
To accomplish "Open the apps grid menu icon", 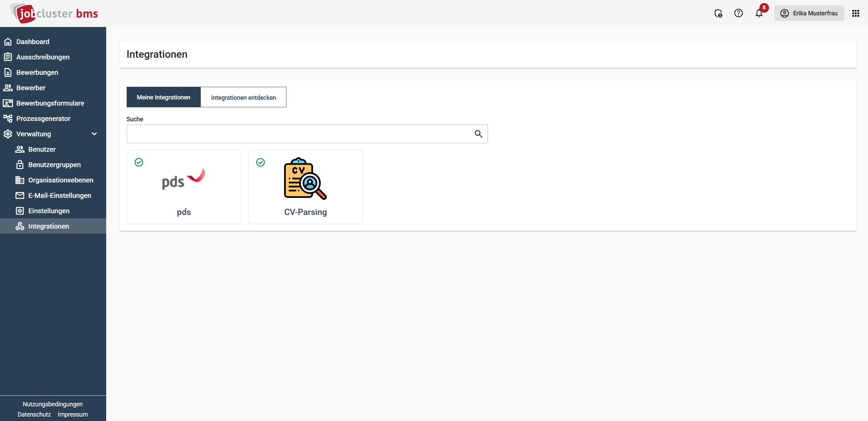I will pyautogui.click(x=855, y=13).
